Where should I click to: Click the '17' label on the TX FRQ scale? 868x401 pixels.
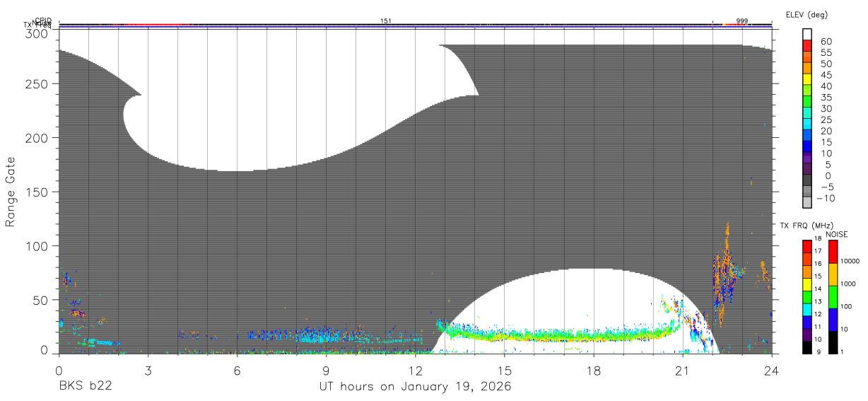[x=819, y=251]
